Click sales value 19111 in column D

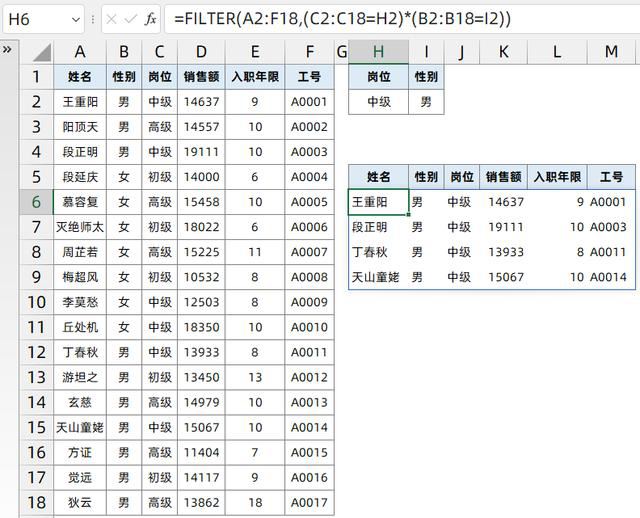click(x=202, y=151)
